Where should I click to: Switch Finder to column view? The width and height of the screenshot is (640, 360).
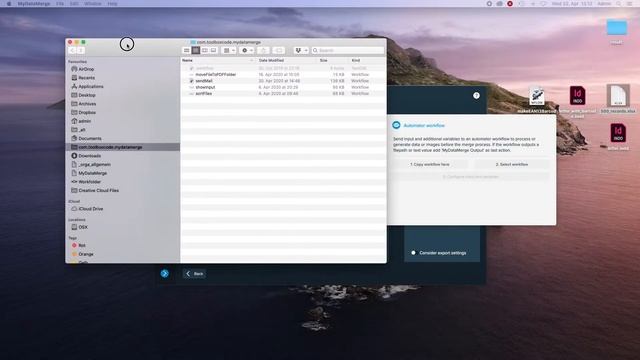coord(204,50)
